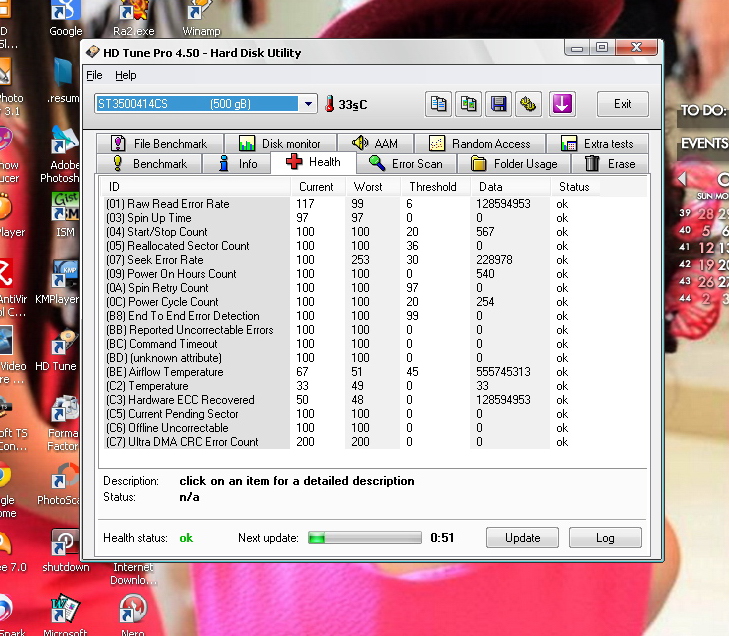Image resolution: width=729 pixels, height=636 pixels.
Task: Open the shutdown desktop shortcut
Action: (x=65, y=551)
